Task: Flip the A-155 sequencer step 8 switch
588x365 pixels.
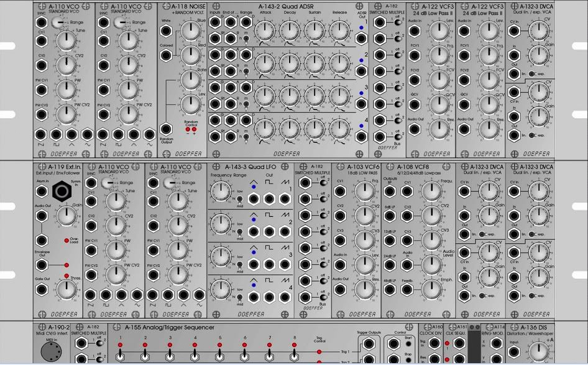Action: point(295,355)
